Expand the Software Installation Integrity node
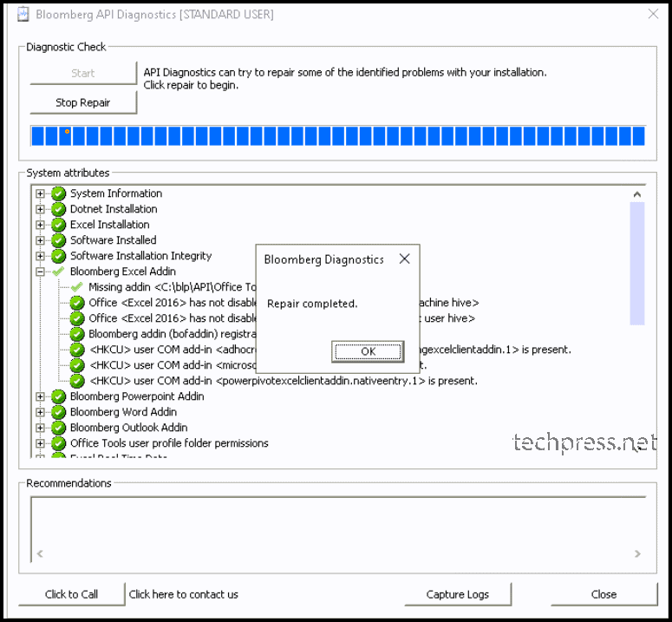672x622 pixels. point(40,256)
